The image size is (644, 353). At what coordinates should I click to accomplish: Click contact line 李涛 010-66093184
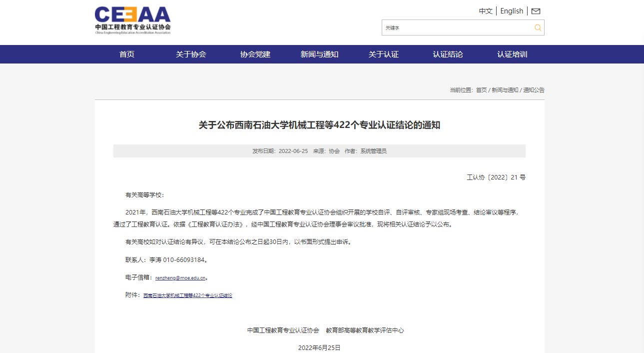(x=166, y=260)
